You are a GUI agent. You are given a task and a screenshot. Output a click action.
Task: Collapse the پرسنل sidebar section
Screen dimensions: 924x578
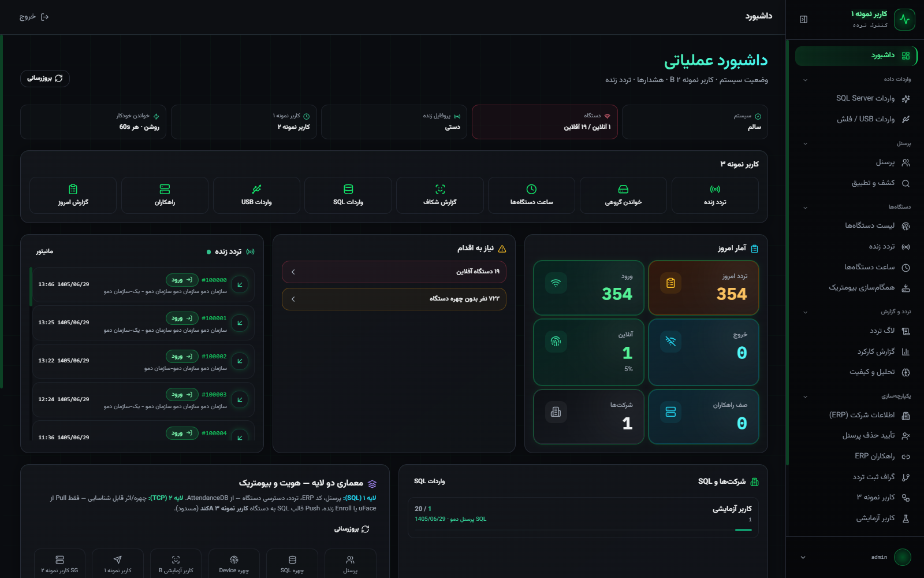click(805, 143)
